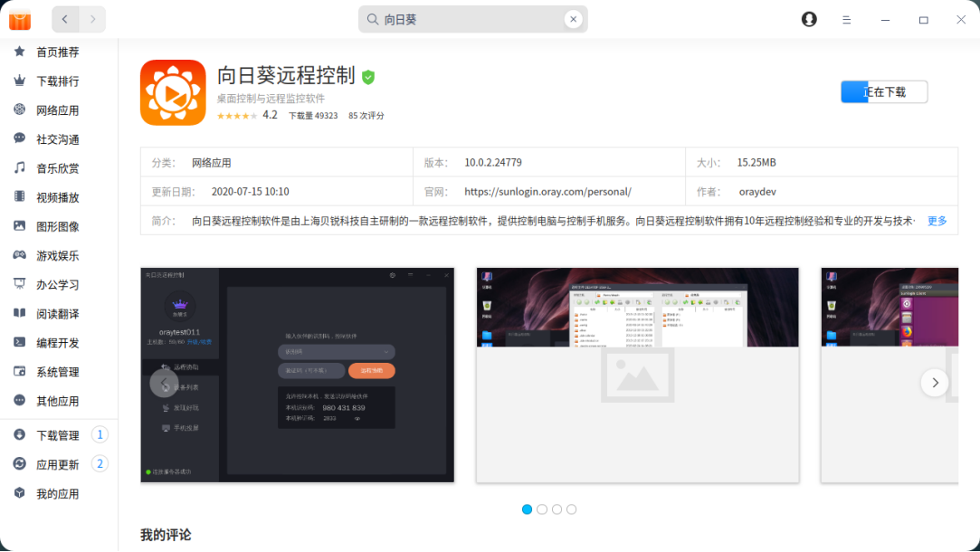
Task: Click the green verified shield badge
Action: coord(368,78)
